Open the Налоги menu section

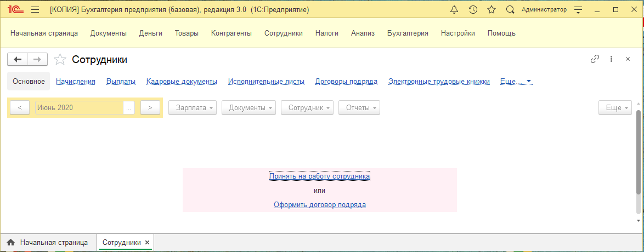(327, 33)
